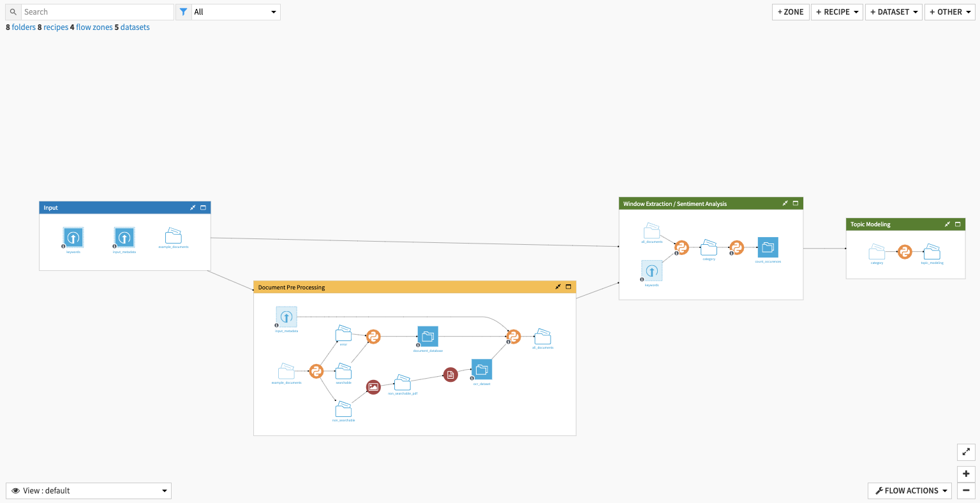Collapse the Topic Modeling zone

(x=947, y=224)
